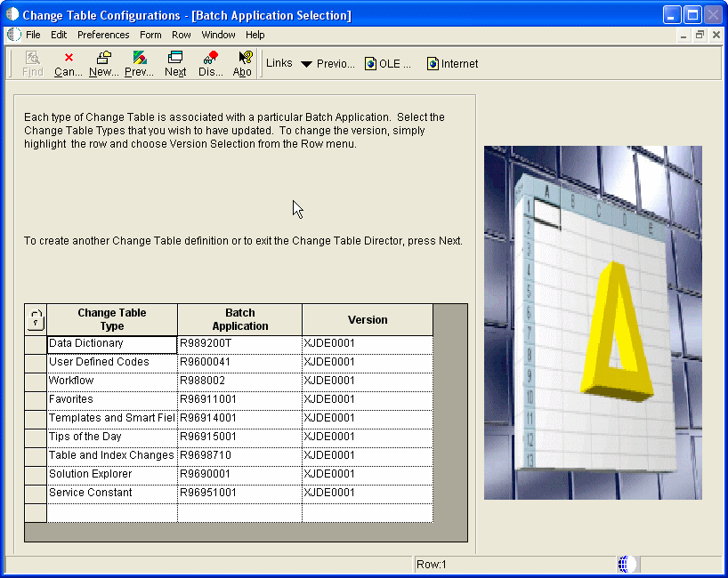728x578 pixels.
Task: Advance with the Next toolbar icon
Action: click(x=175, y=63)
